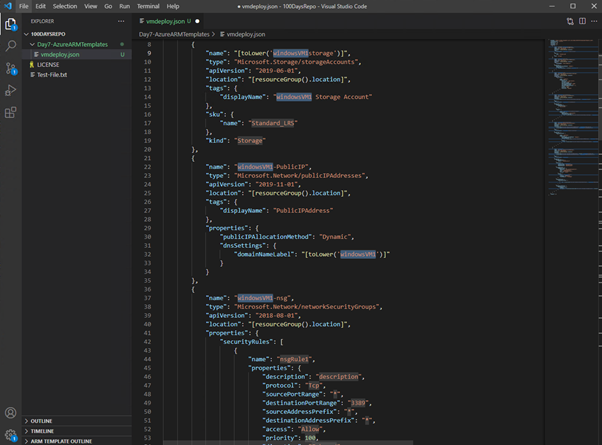Image resolution: width=602 pixels, height=445 pixels.
Task: Expand the TIMELINE section
Action: coord(42,431)
